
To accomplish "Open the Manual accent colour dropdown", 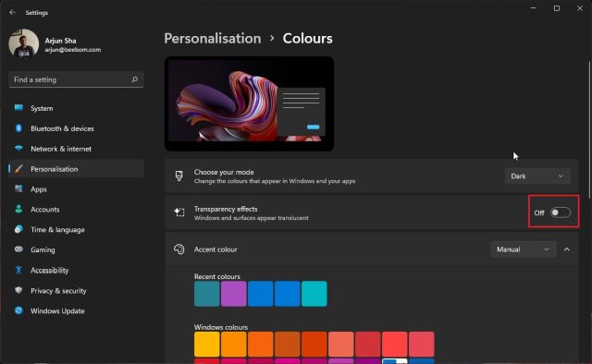I will coord(524,249).
